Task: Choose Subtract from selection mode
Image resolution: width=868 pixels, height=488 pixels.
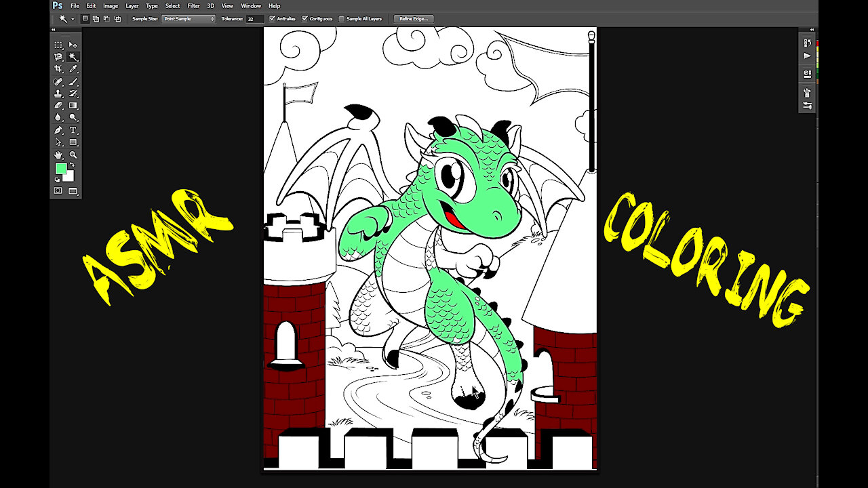Action: point(106,18)
